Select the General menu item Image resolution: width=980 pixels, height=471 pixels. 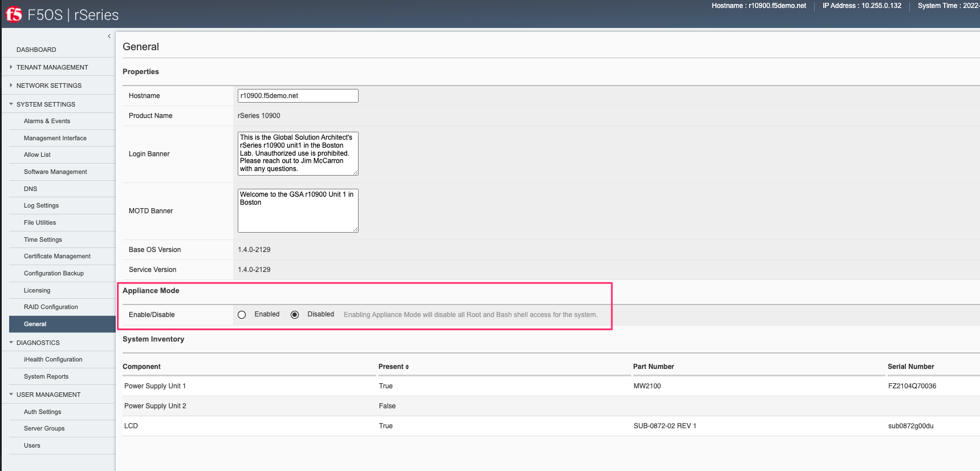click(x=62, y=324)
